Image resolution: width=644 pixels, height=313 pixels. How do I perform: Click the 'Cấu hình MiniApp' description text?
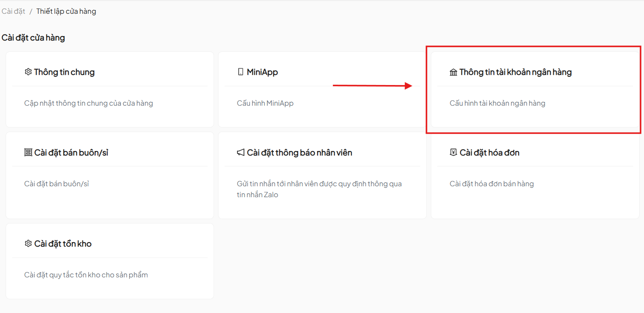tap(265, 103)
